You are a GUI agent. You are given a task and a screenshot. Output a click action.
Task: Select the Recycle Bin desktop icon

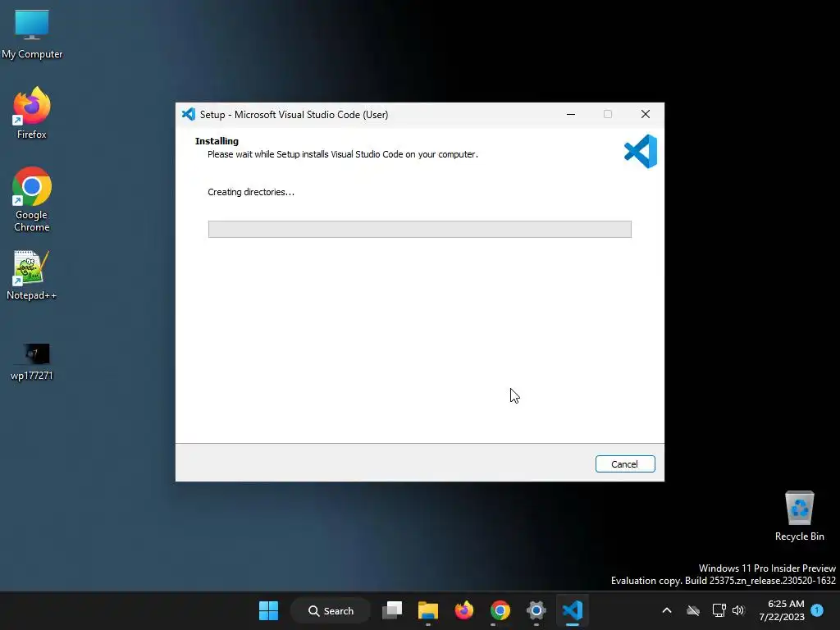point(799,515)
